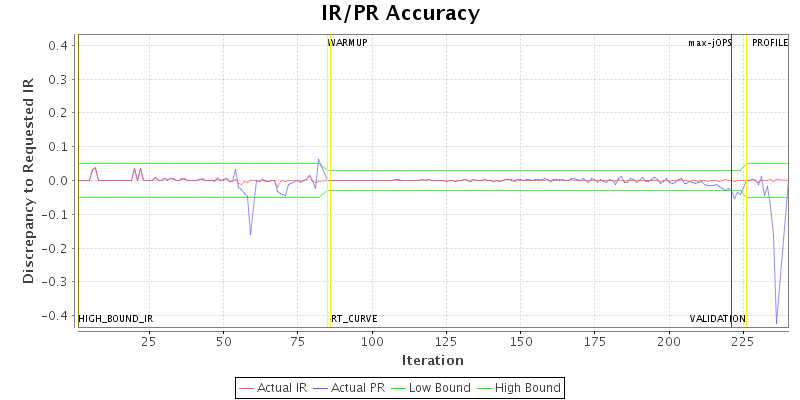Image resolution: width=800 pixels, height=400 pixels.
Task: Select the High Bound legend label
Action: pos(527,387)
